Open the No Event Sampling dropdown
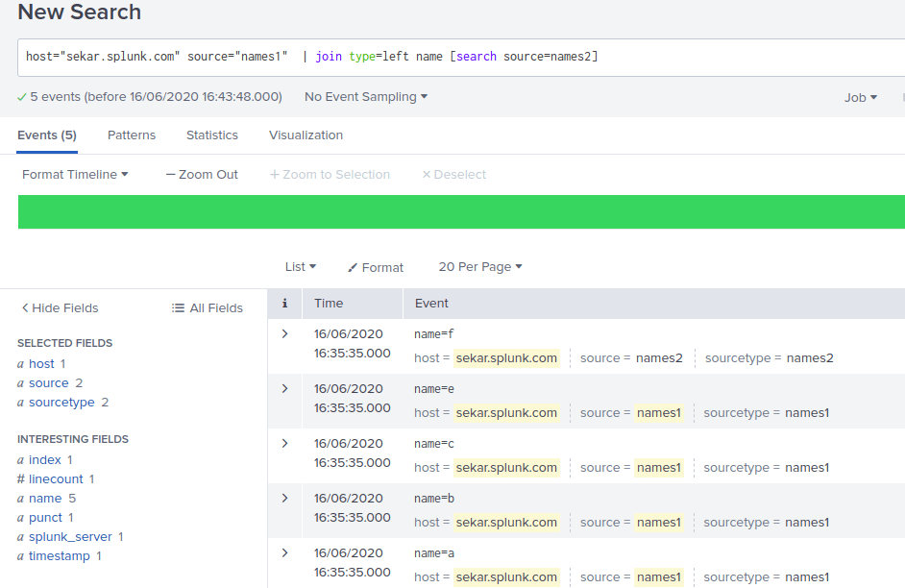Viewport: 905px width, 588px height. click(363, 96)
